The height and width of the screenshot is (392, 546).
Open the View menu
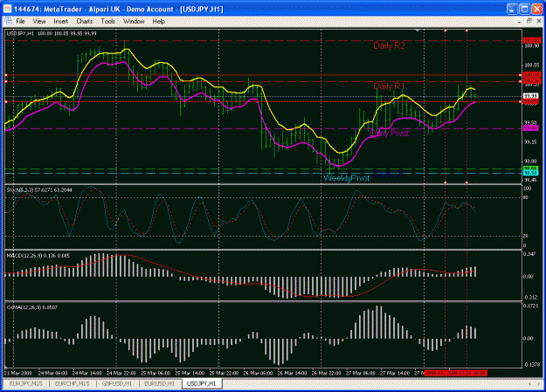coord(39,21)
